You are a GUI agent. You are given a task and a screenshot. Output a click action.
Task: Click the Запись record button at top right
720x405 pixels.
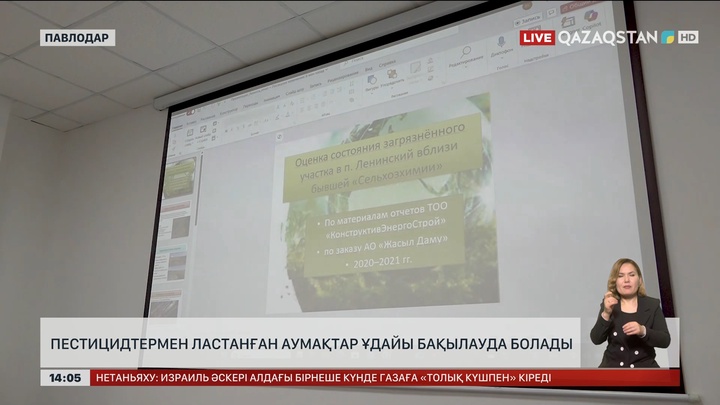point(528,20)
